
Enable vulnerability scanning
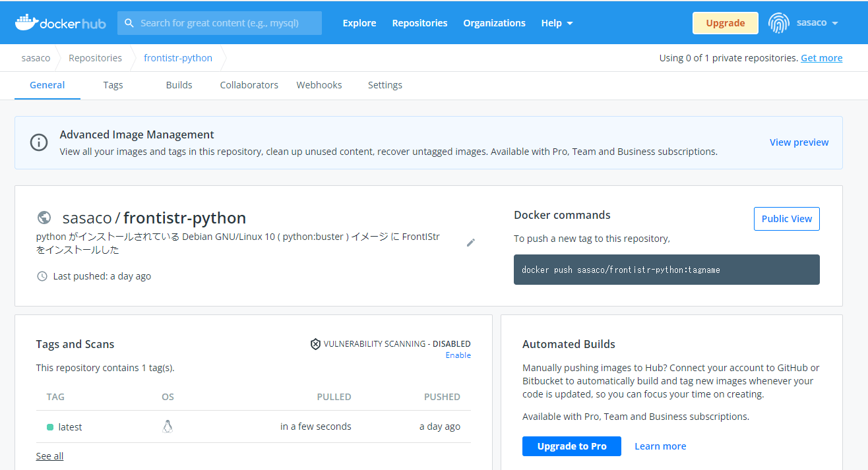[x=458, y=355]
